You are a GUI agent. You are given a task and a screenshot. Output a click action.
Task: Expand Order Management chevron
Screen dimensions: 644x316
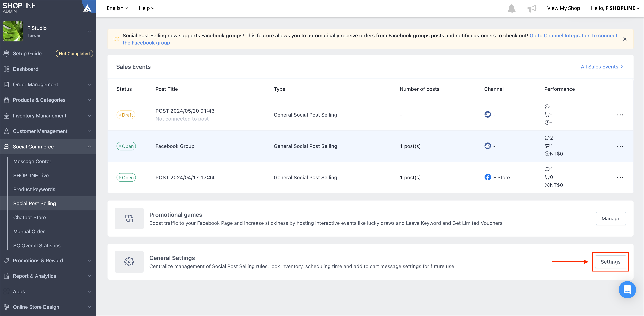pyautogui.click(x=89, y=84)
